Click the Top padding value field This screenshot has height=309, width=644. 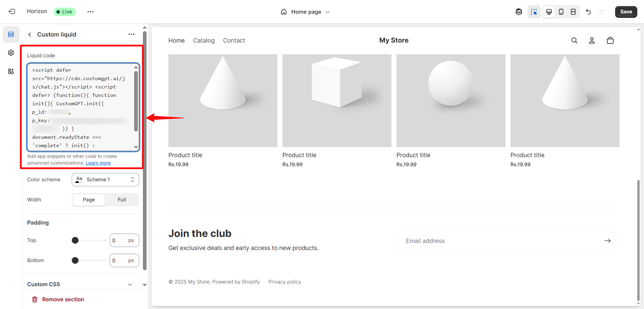tap(124, 240)
